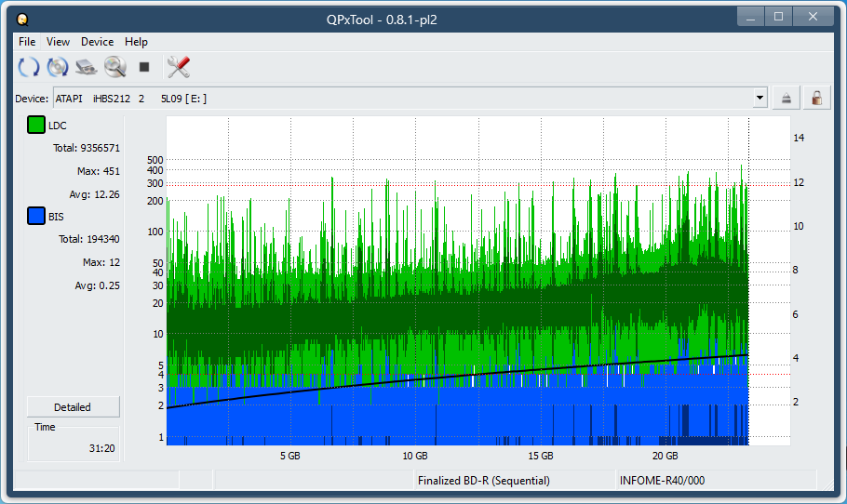Open the Help menu

click(x=136, y=42)
